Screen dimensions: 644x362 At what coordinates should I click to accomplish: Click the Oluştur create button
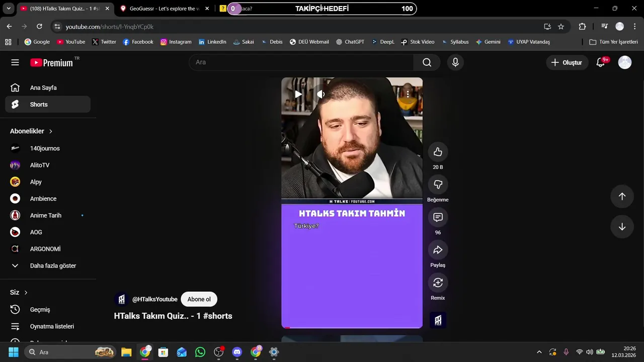pyautogui.click(x=567, y=62)
